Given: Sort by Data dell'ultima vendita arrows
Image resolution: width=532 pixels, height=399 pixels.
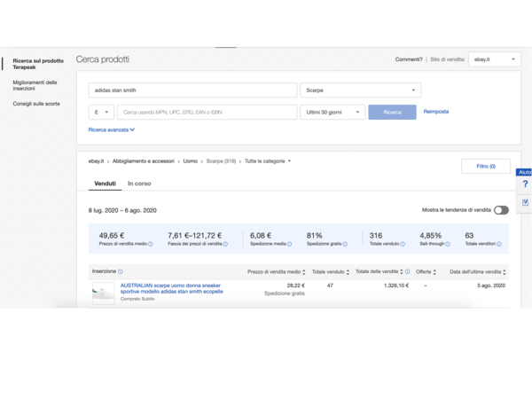Looking at the screenshot, I should 505,272.
